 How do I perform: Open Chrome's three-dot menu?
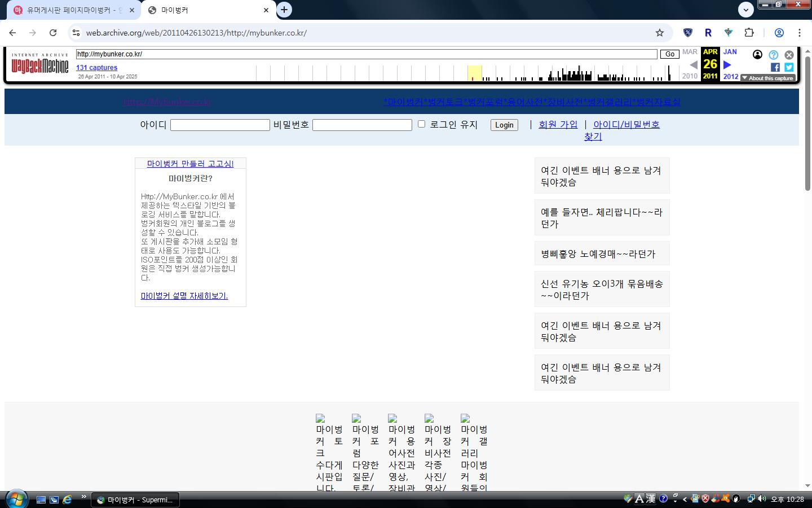(x=799, y=33)
